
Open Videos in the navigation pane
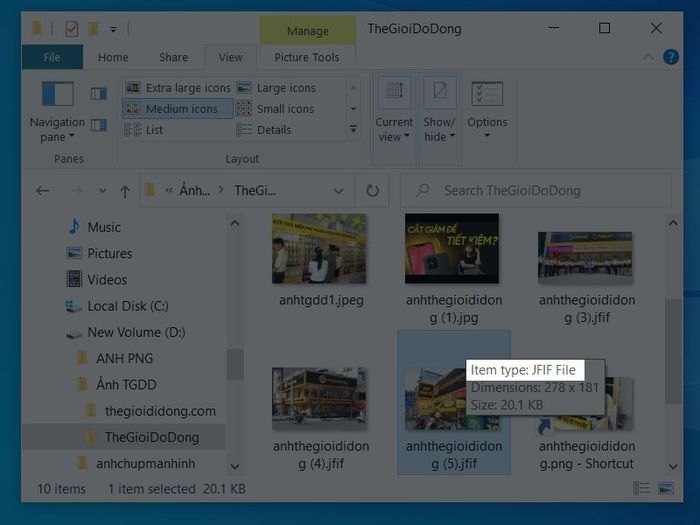point(97,280)
